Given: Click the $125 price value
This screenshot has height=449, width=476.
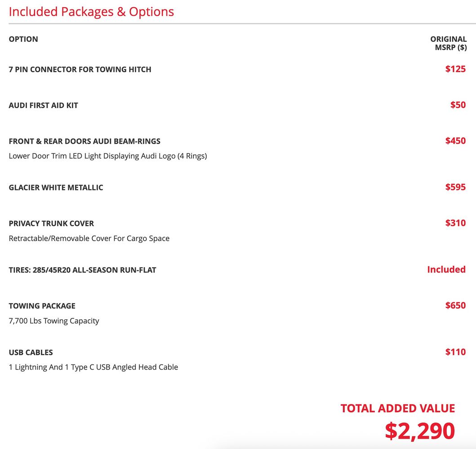Looking at the screenshot, I should coord(455,69).
